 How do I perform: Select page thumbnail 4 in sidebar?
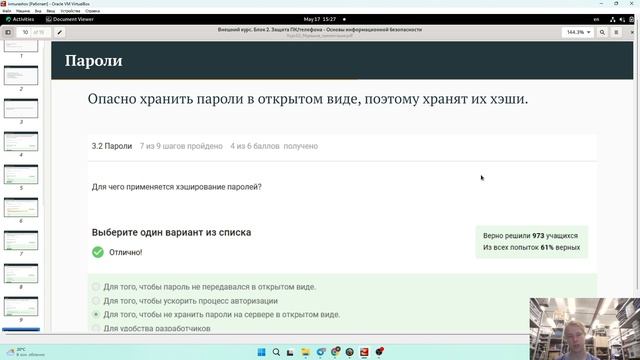point(21,142)
